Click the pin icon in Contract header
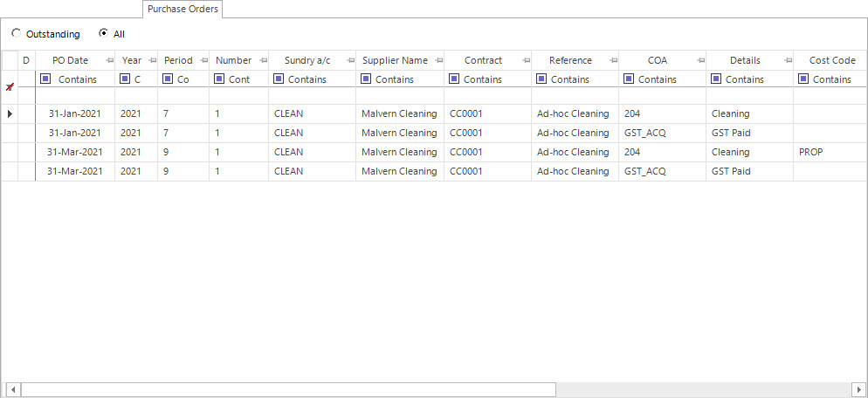868x398 pixels. coord(525,61)
